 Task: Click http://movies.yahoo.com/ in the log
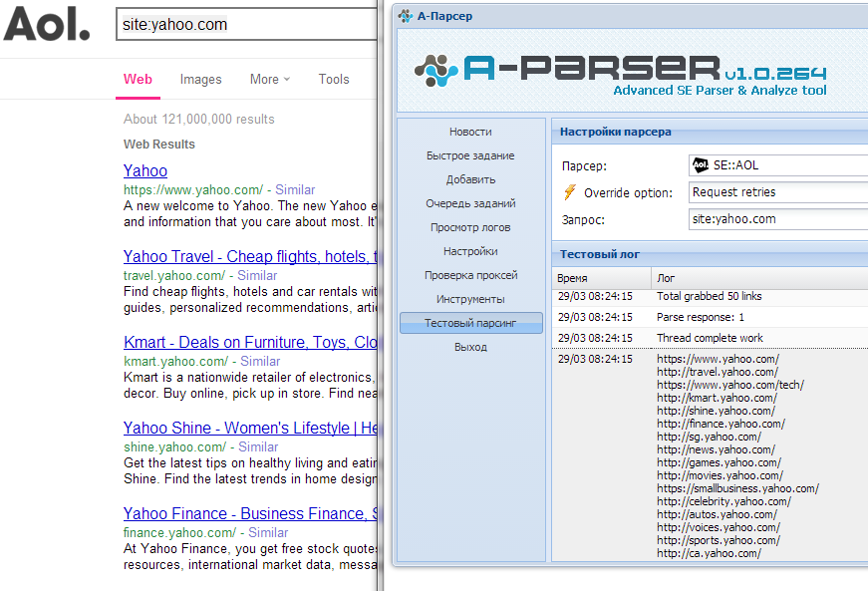click(x=721, y=475)
